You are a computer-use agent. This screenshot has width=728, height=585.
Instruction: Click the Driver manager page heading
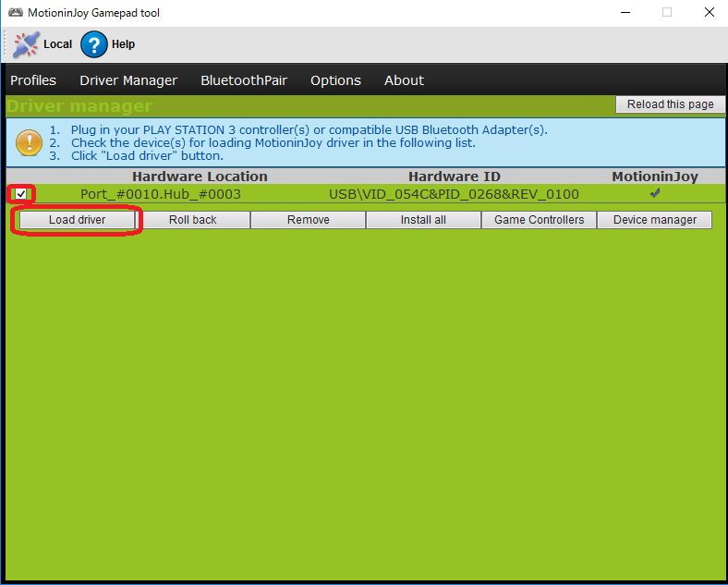pos(79,106)
